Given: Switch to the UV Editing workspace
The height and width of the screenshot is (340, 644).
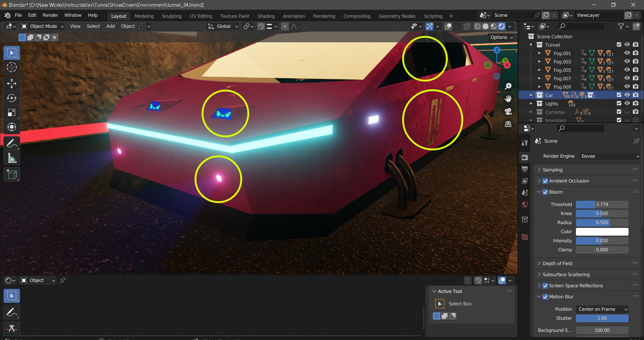Looking at the screenshot, I should [x=201, y=16].
